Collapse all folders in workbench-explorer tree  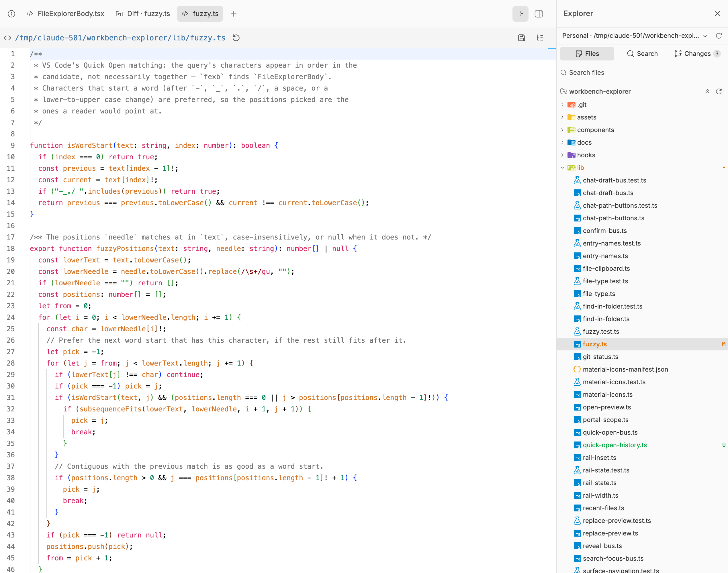pyautogui.click(x=707, y=92)
